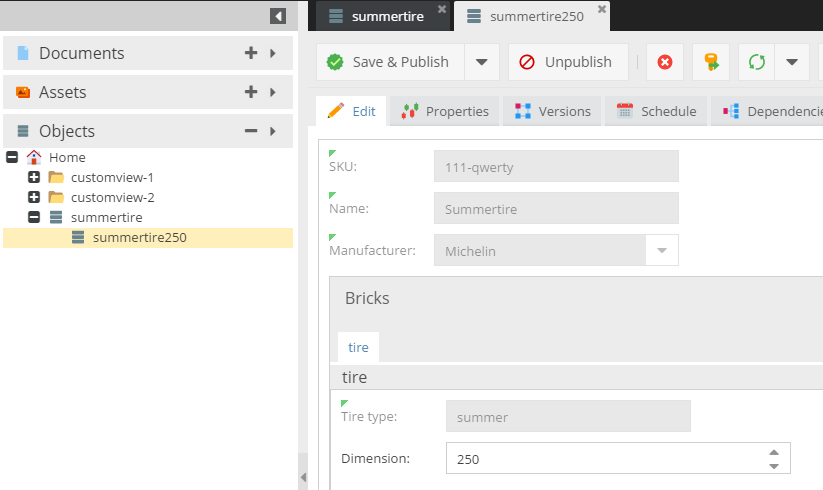Click the Unpublish button
The height and width of the screenshot is (490, 823).
pos(566,62)
